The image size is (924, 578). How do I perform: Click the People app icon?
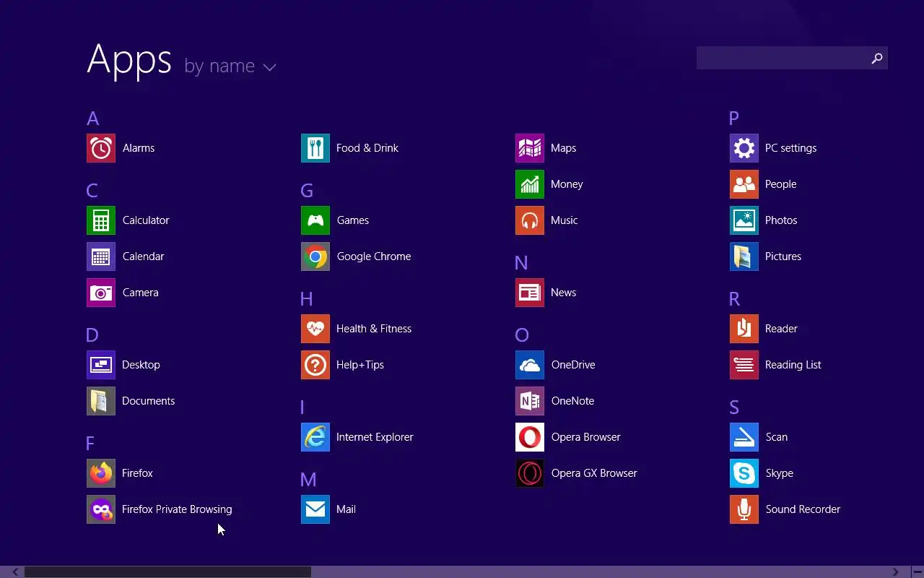pyautogui.click(x=744, y=184)
